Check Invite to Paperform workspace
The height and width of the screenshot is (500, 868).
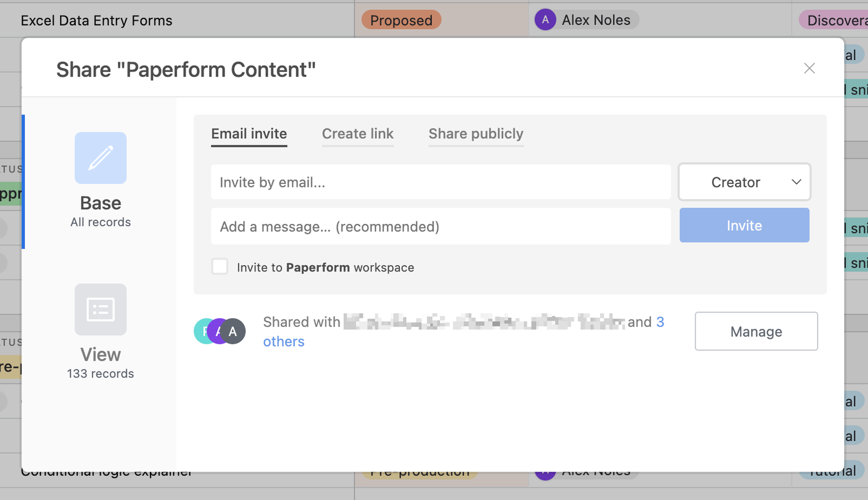point(220,267)
